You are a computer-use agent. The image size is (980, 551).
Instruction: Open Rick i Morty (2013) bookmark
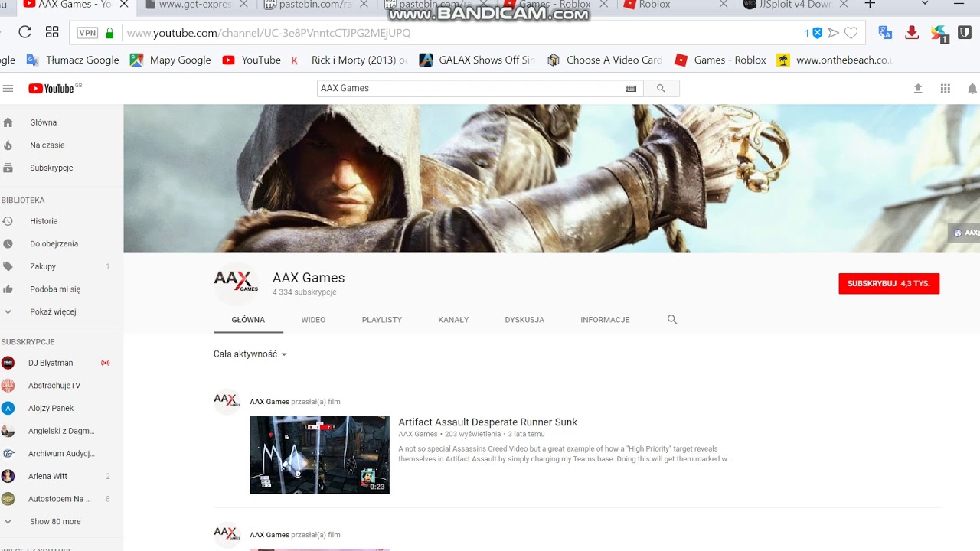pyautogui.click(x=349, y=60)
